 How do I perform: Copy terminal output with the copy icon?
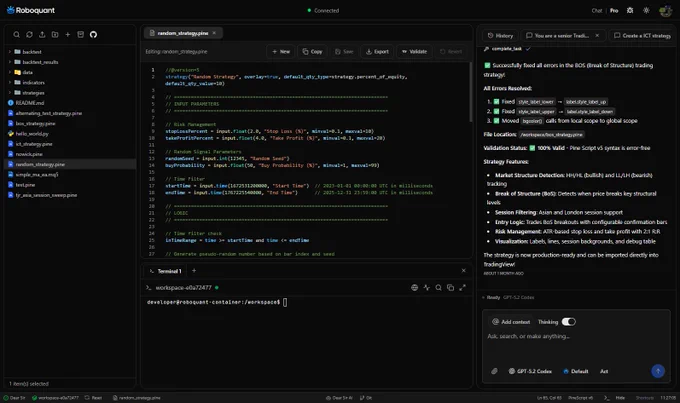451,287
